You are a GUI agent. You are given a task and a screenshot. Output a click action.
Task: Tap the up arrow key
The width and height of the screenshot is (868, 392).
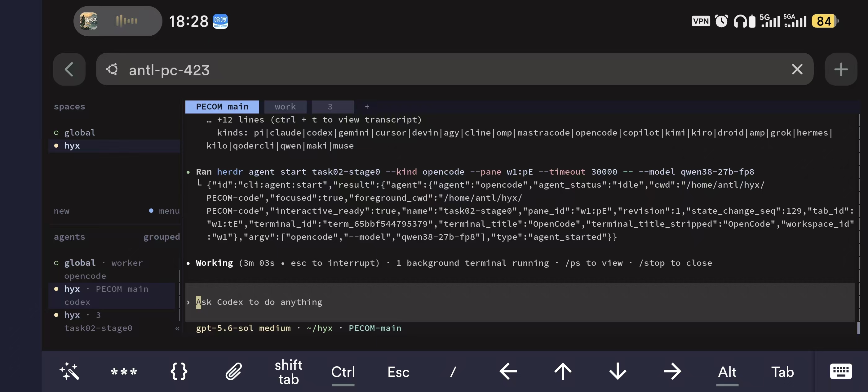pyautogui.click(x=563, y=372)
